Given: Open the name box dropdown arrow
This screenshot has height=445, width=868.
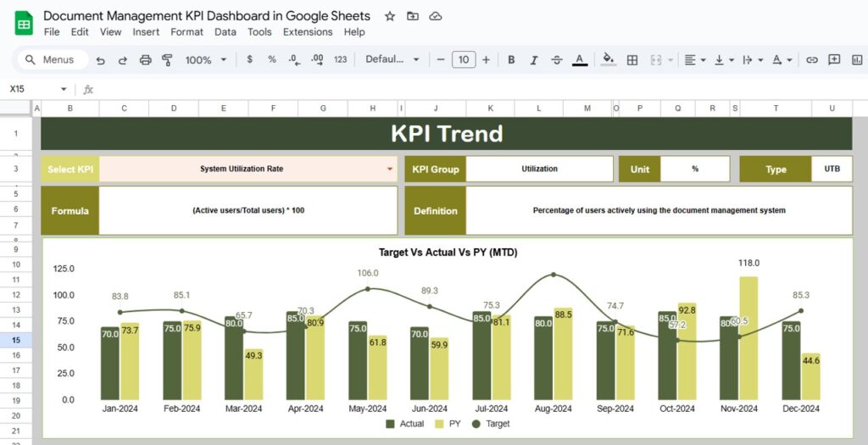Looking at the screenshot, I should click(64, 89).
